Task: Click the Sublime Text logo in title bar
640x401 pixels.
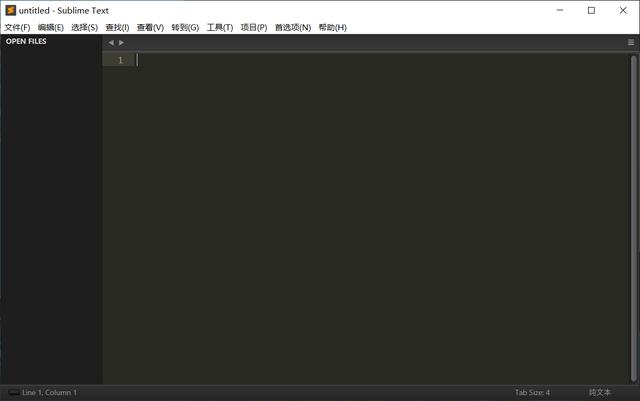Action: (10, 10)
